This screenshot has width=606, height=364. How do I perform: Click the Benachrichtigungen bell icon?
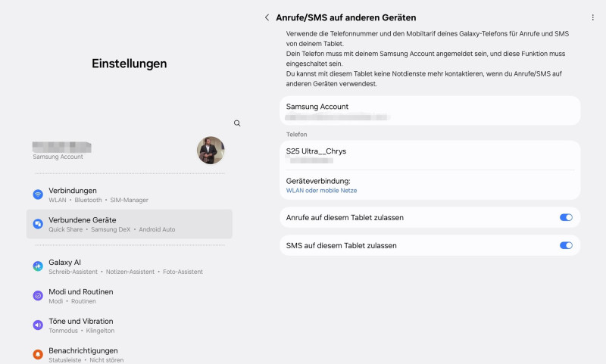pyautogui.click(x=38, y=354)
